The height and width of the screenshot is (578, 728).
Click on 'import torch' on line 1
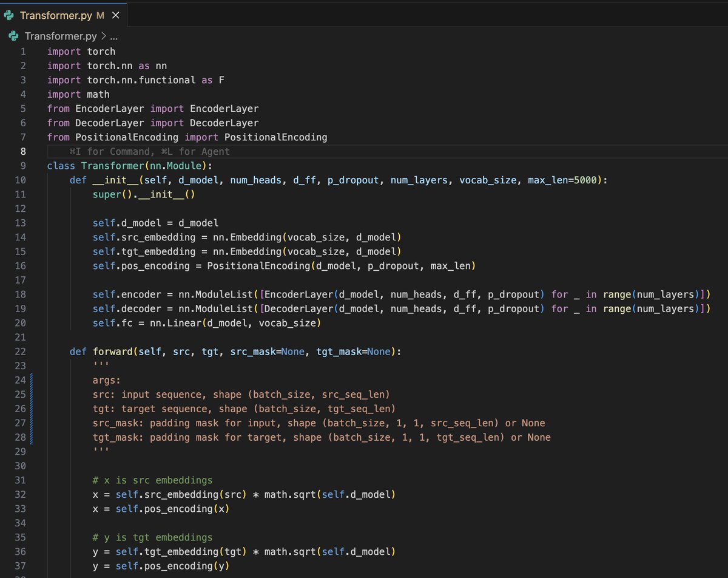coord(81,51)
